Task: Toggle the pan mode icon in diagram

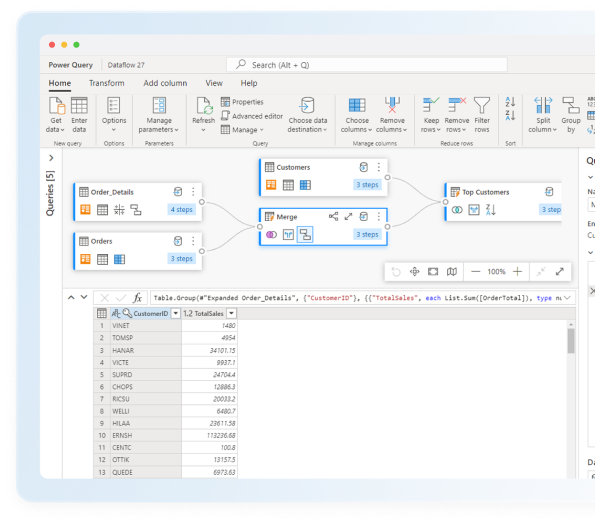Action: click(414, 272)
